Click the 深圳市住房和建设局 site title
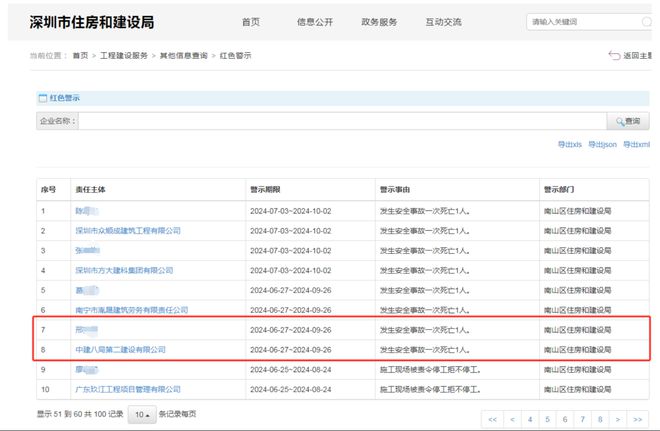The height and width of the screenshot is (431, 660). point(92,22)
